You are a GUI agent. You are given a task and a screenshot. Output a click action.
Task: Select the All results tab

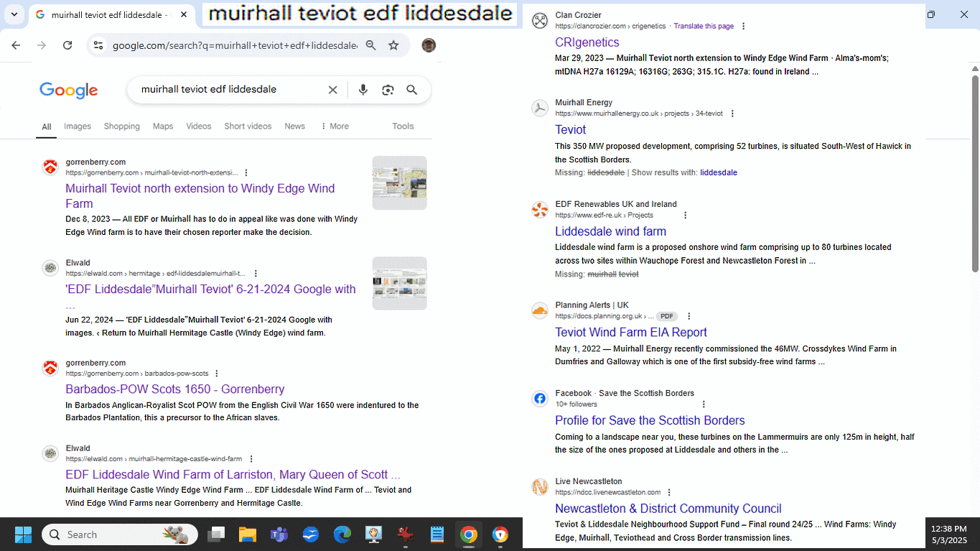point(47,126)
